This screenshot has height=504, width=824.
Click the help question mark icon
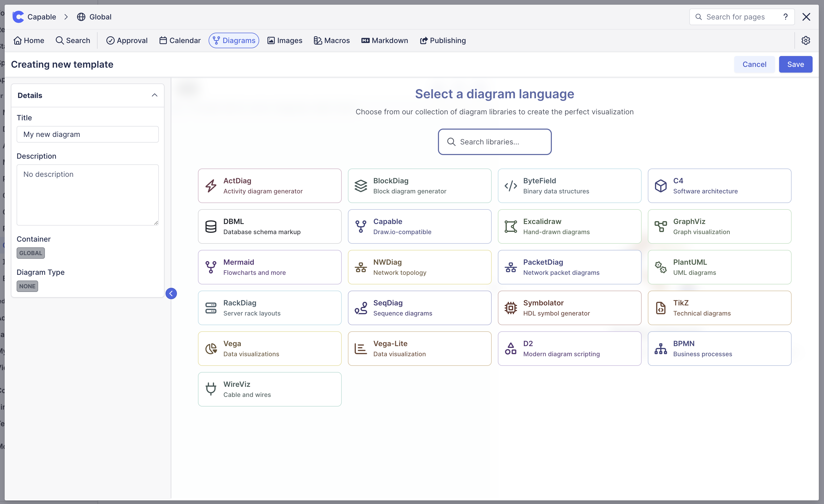coord(786,17)
